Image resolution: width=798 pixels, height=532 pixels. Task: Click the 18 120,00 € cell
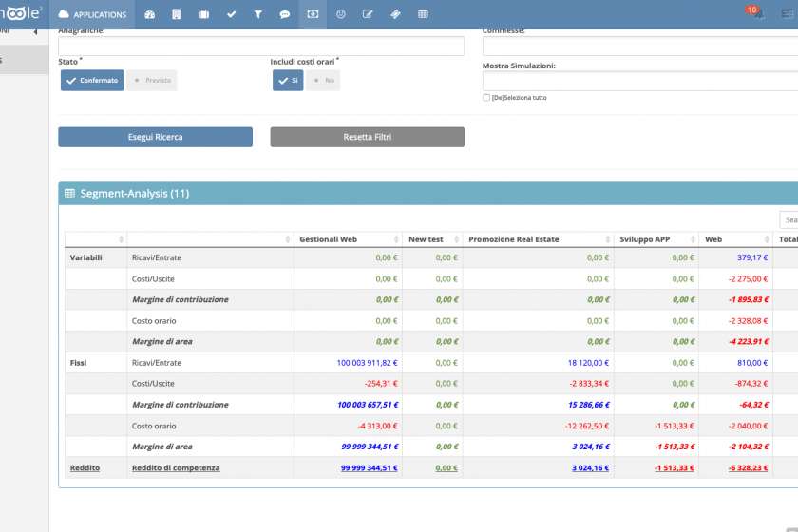click(x=588, y=363)
